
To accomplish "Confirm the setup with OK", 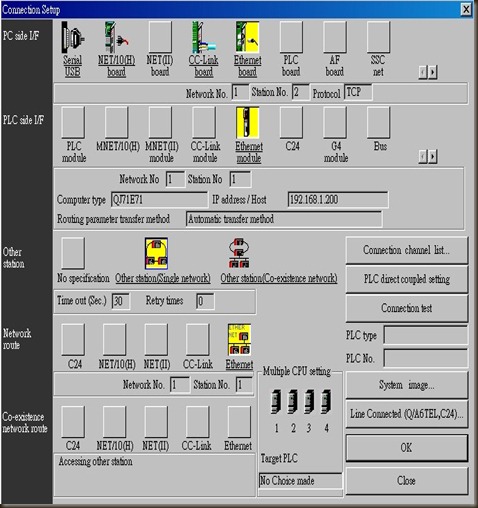I will [407, 448].
